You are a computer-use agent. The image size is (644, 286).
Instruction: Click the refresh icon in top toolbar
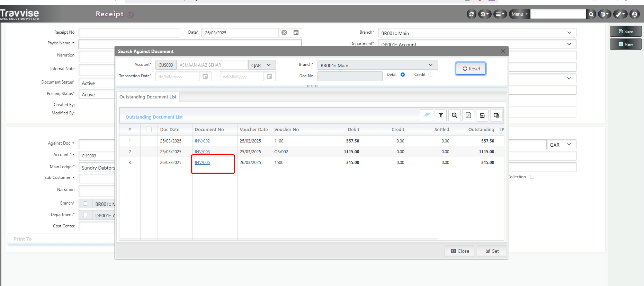pyautogui.click(x=471, y=14)
